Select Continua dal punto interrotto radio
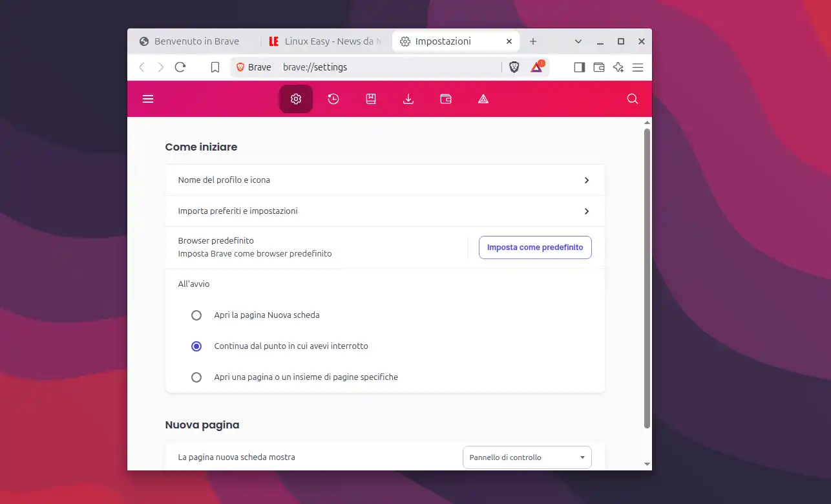The image size is (831, 504). 196,346
